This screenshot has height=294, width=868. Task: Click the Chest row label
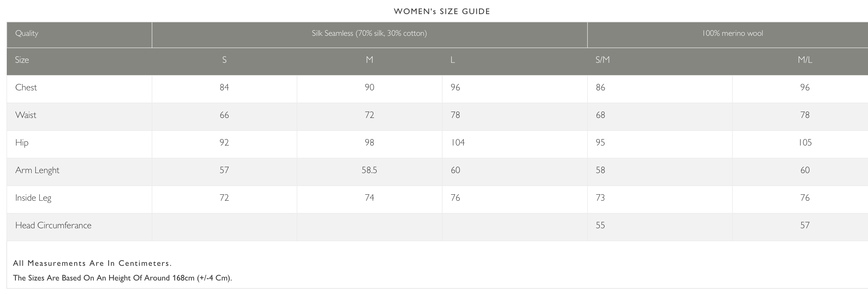click(x=26, y=87)
